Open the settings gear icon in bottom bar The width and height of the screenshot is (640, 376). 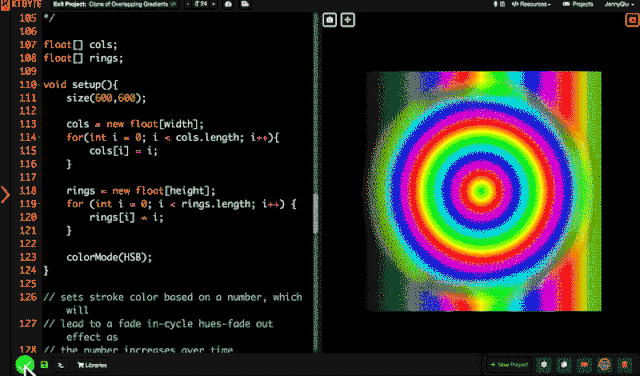click(544, 365)
